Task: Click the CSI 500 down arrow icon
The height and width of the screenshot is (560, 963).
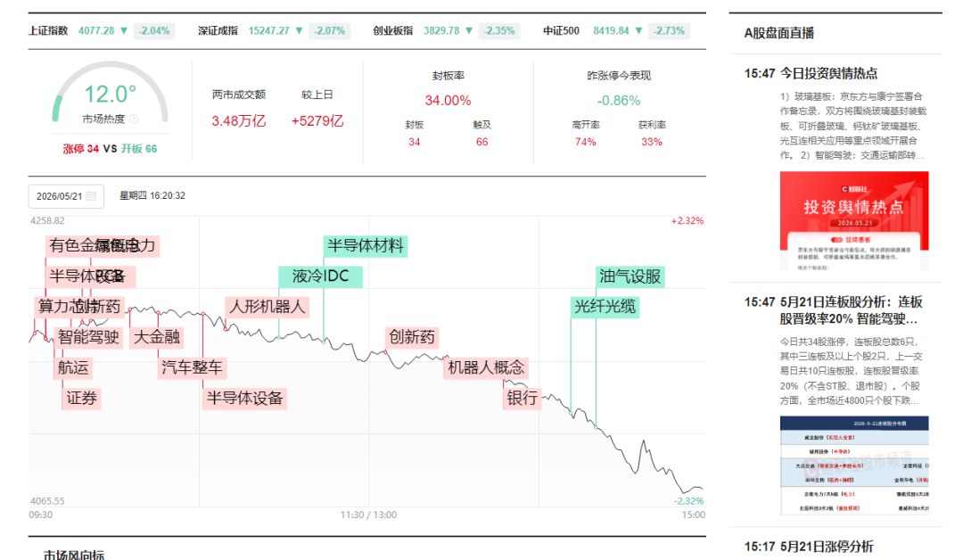Action: (638, 30)
